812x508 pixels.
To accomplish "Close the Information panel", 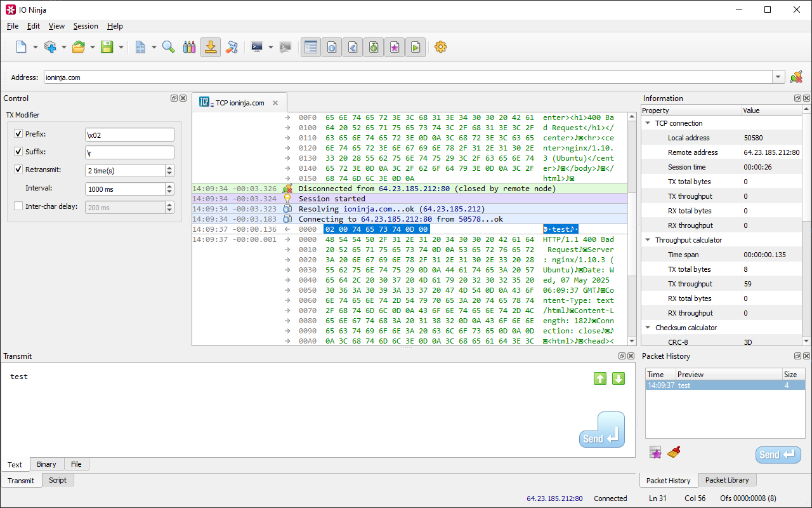I will point(806,98).
